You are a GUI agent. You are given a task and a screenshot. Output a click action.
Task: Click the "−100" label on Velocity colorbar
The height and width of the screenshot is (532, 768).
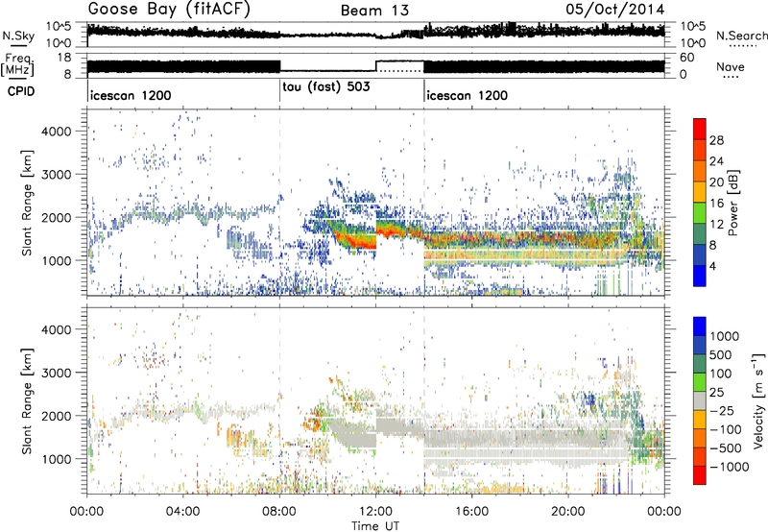point(727,429)
